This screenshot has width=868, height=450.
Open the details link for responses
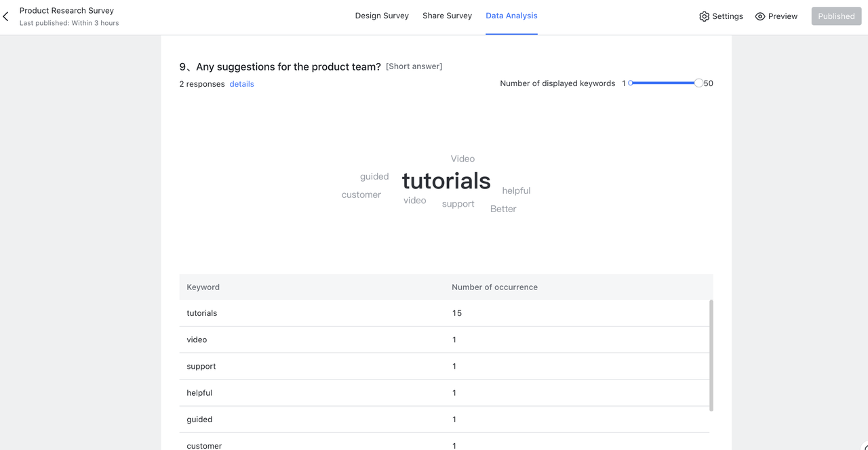pos(241,84)
